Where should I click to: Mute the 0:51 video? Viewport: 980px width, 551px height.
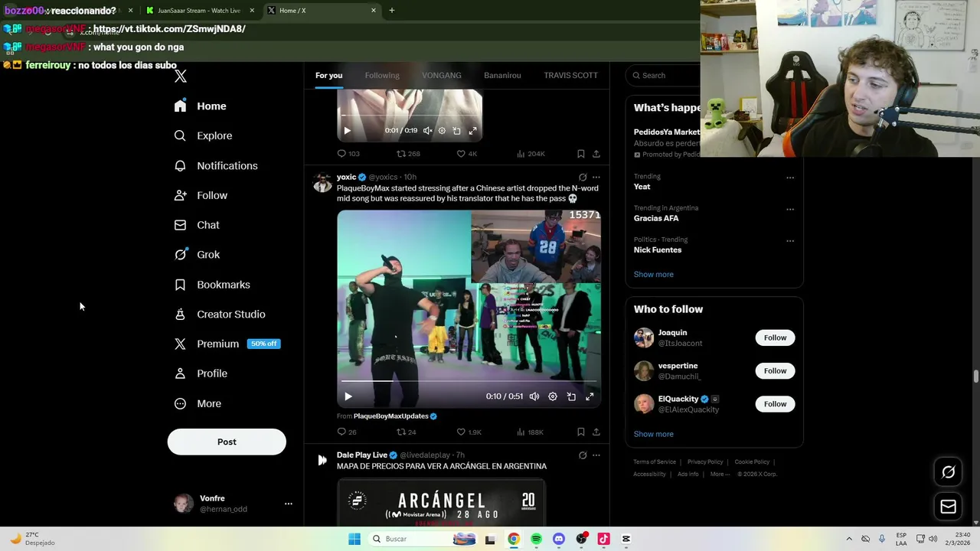pos(534,396)
